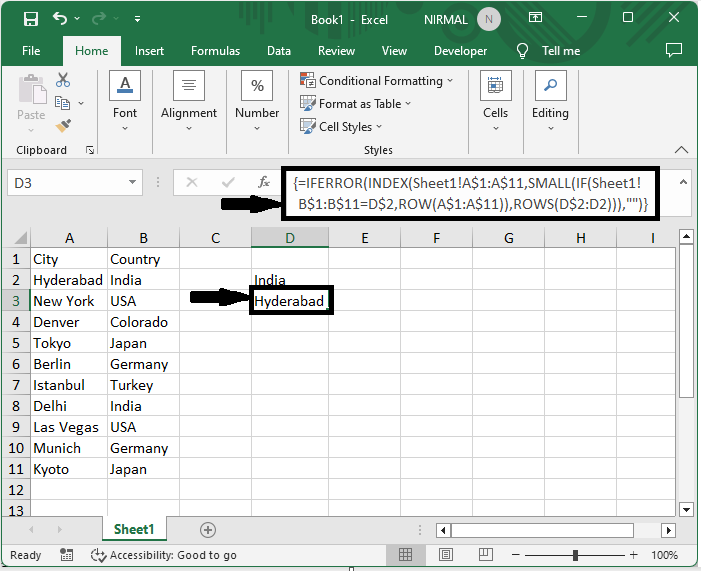The width and height of the screenshot is (701, 571).
Task: Open the Developer tab
Action: (x=460, y=51)
